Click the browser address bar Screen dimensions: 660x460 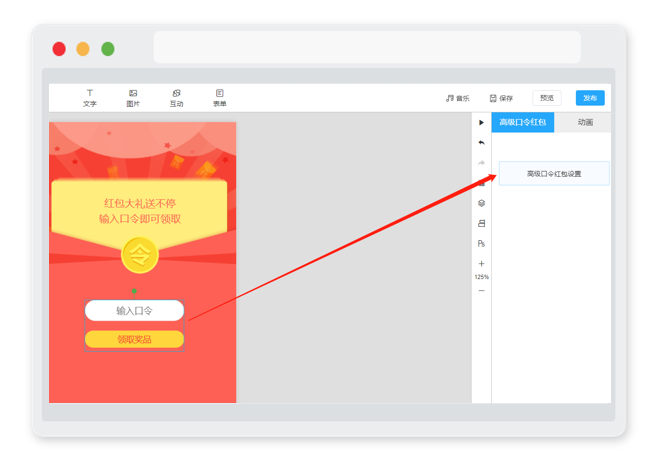pos(367,47)
